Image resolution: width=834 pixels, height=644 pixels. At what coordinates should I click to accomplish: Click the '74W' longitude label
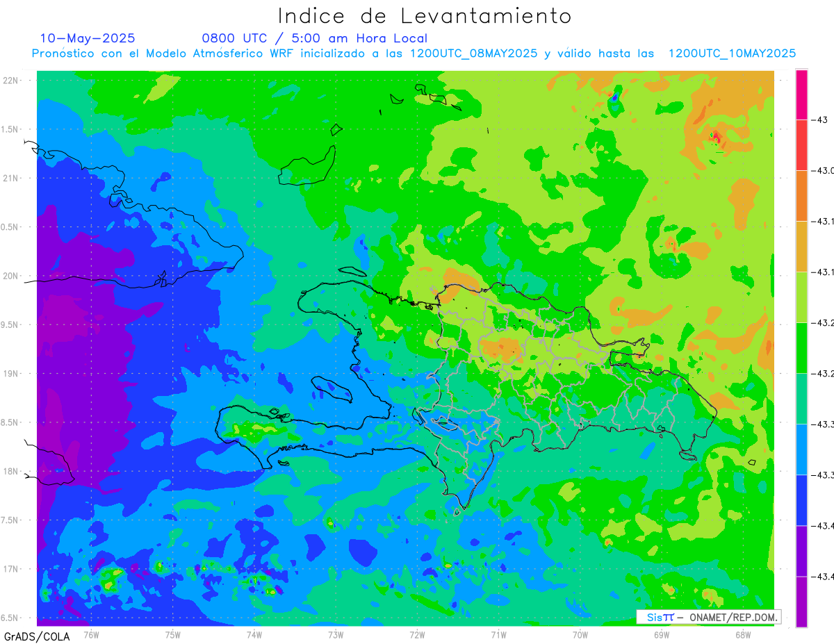(254, 634)
